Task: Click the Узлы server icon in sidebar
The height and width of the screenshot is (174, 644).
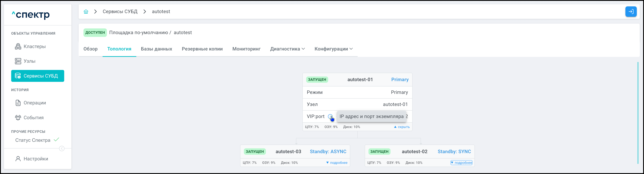Action: click(18, 61)
